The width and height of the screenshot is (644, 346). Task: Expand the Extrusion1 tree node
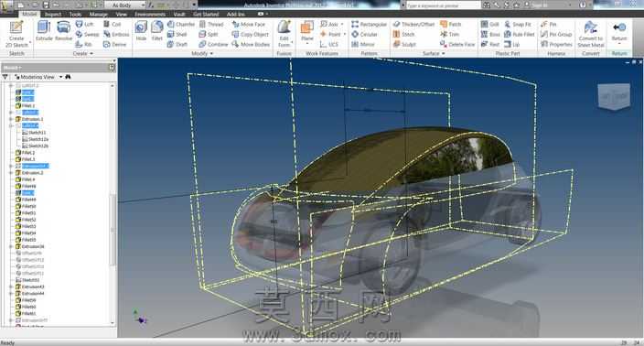(11, 119)
